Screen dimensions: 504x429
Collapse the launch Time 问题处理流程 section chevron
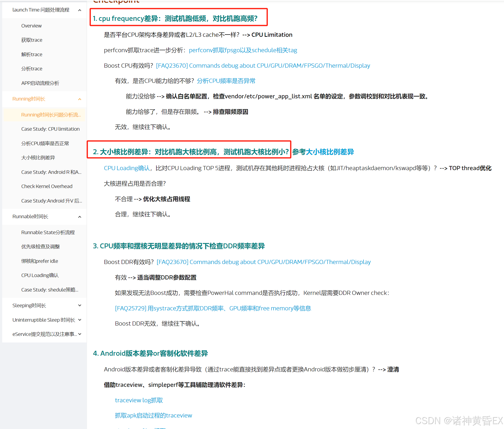[x=80, y=10]
